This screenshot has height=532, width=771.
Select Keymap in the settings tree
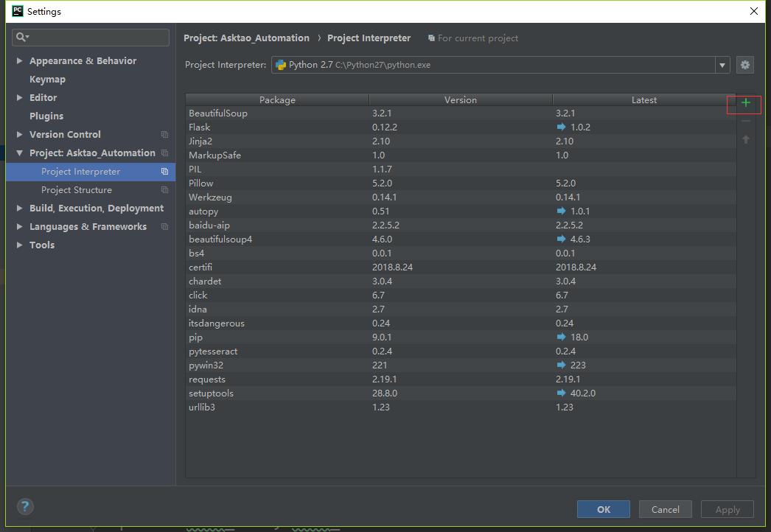(x=47, y=80)
